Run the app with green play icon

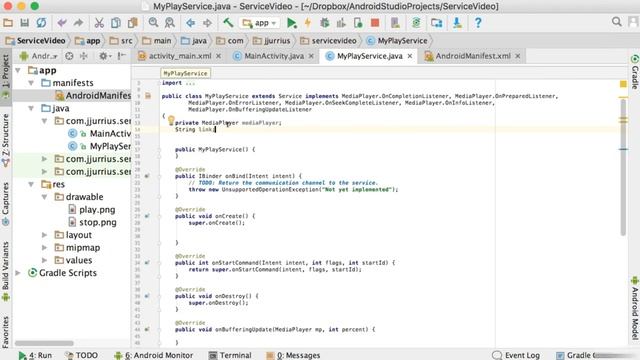click(291, 23)
